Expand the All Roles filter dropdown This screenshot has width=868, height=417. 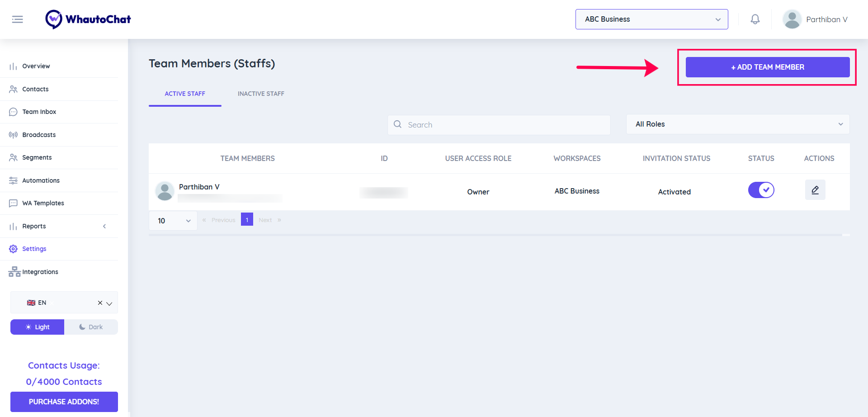point(737,124)
